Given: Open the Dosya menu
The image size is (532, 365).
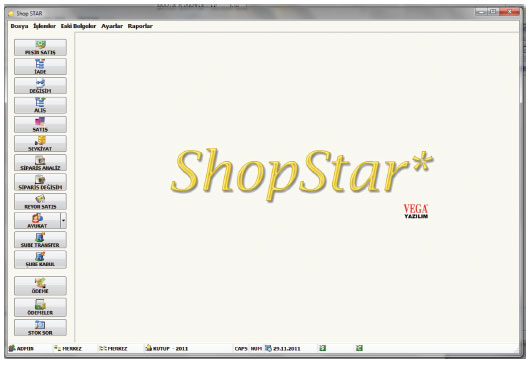Looking at the screenshot, I should point(19,26).
